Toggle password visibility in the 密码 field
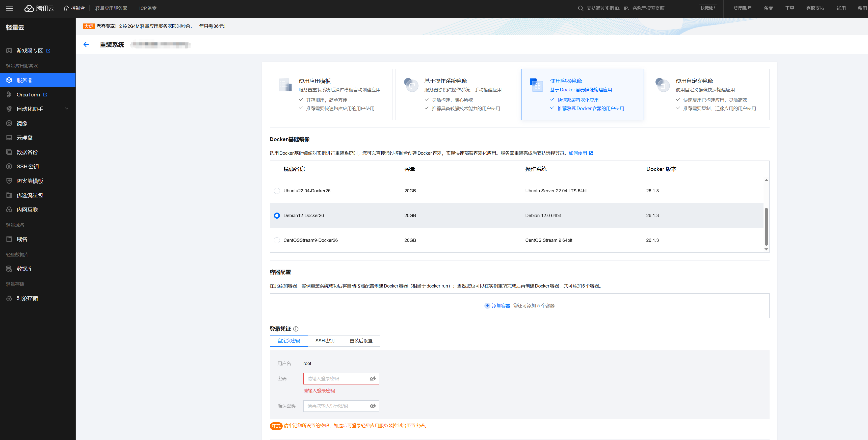Image resolution: width=868 pixels, height=440 pixels. 373,379
